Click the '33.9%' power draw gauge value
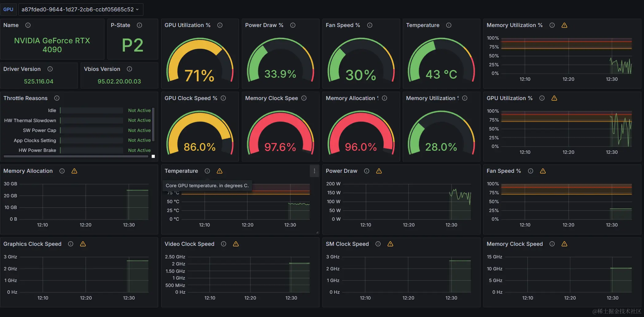The width and height of the screenshot is (644, 317). pyautogui.click(x=280, y=74)
